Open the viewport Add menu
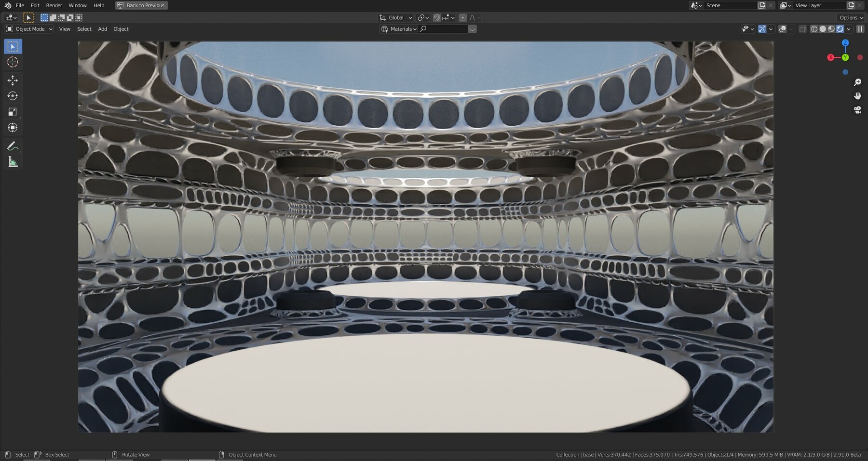 click(x=103, y=29)
